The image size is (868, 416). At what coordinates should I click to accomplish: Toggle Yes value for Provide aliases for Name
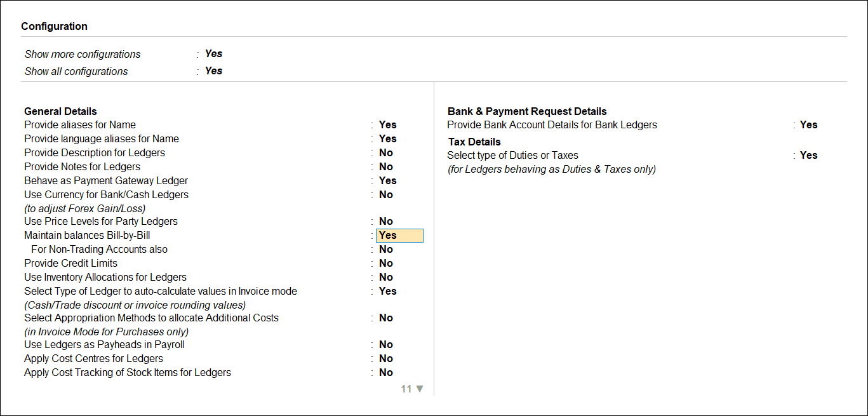point(387,125)
